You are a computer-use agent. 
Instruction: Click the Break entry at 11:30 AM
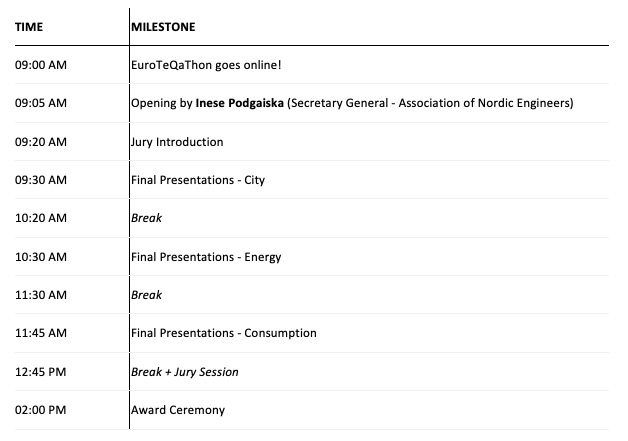coord(146,295)
